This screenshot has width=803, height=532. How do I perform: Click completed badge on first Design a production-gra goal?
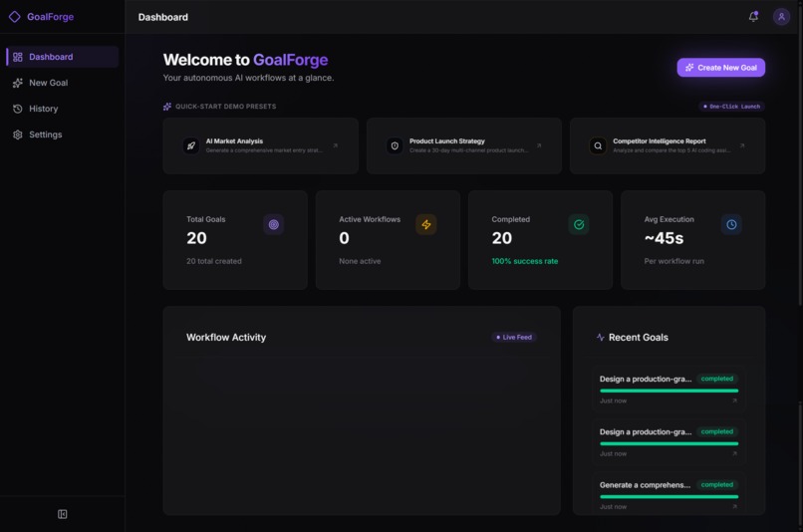pyautogui.click(x=717, y=379)
